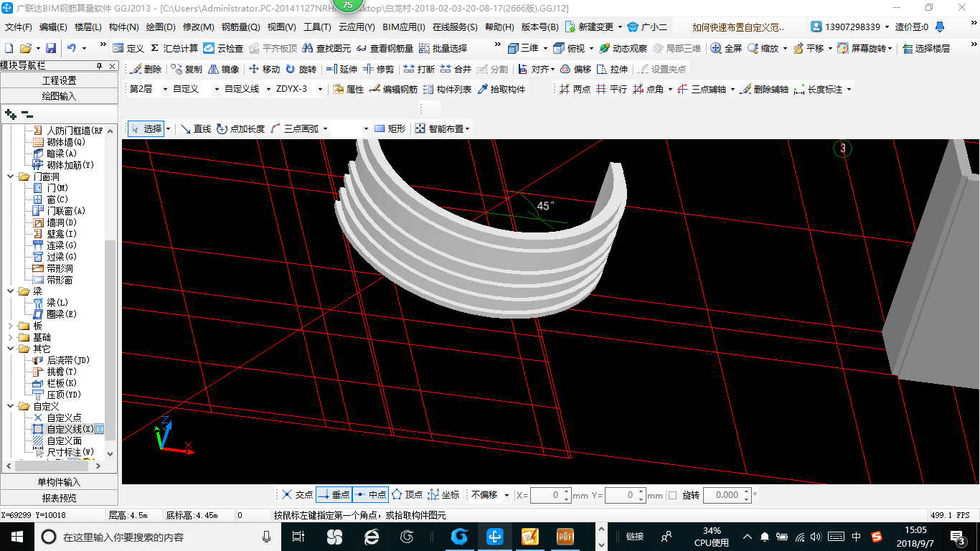Screen dimensions: 980x551
Task: Click 两点 two-point auxiliary axis
Action: pyautogui.click(x=575, y=90)
